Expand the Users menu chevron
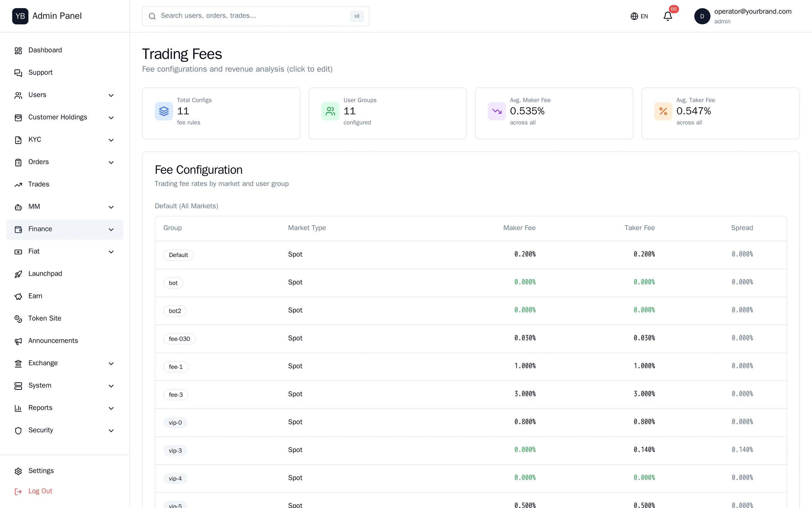This screenshot has height=508, width=812. click(111, 95)
